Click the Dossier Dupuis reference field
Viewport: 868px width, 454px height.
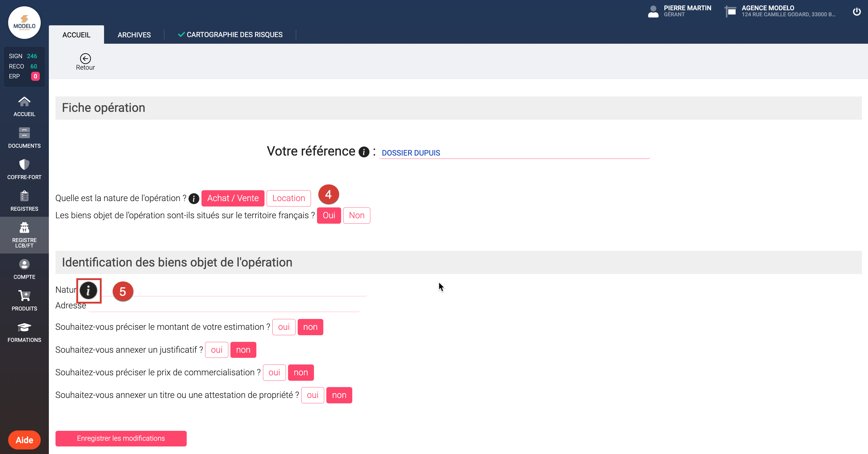[514, 153]
